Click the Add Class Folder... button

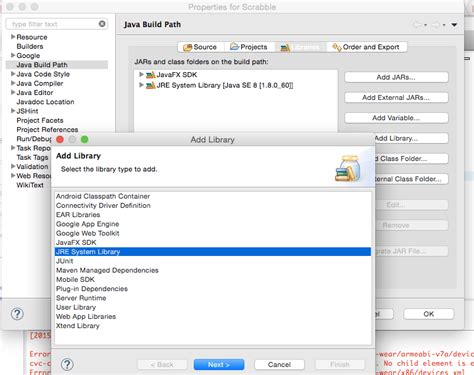point(411,159)
